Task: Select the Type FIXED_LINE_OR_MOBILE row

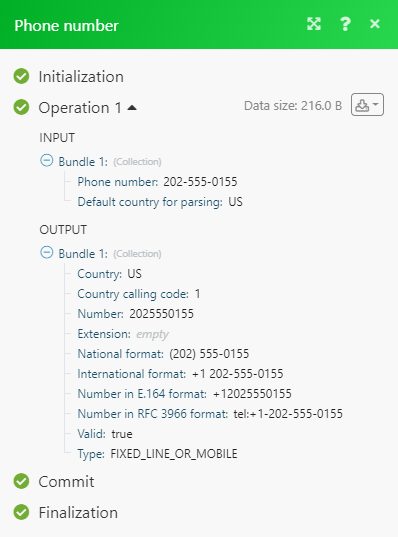Action: pos(157,454)
